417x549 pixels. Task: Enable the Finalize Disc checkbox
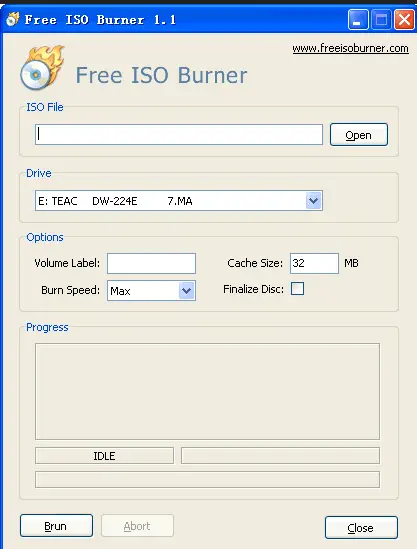pyautogui.click(x=297, y=289)
